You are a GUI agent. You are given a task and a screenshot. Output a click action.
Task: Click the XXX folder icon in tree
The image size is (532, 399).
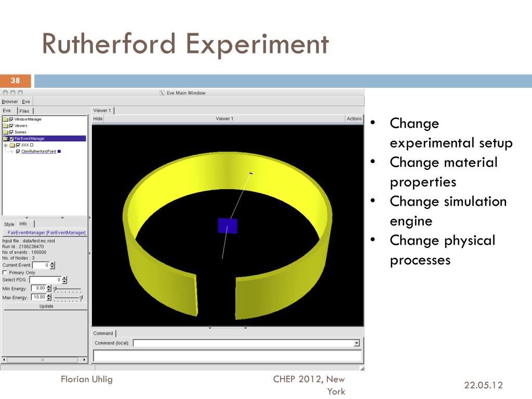[x=12, y=145]
